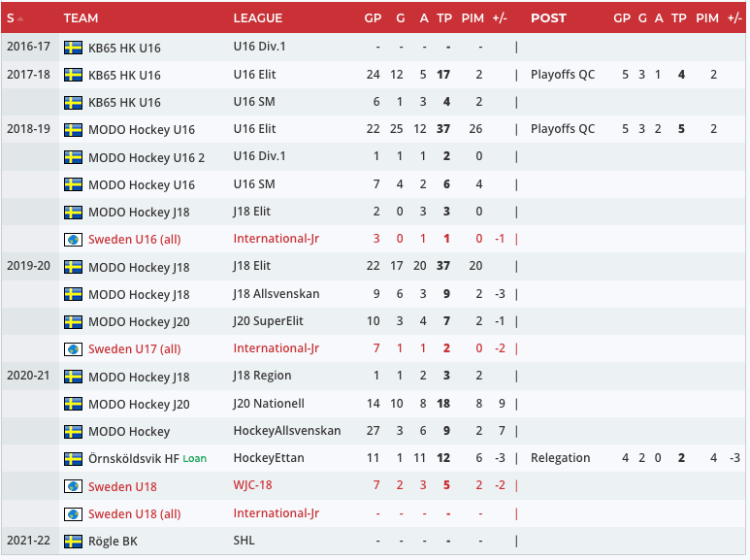Click team logo beside Sweden U18 WJC-18 row
The width and height of the screenshot is (750, 560).
click(73, 486)
